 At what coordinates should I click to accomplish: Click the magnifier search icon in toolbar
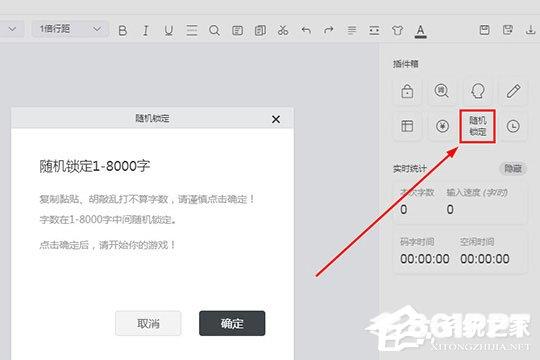pyautogui.click(x=214, y=30)
